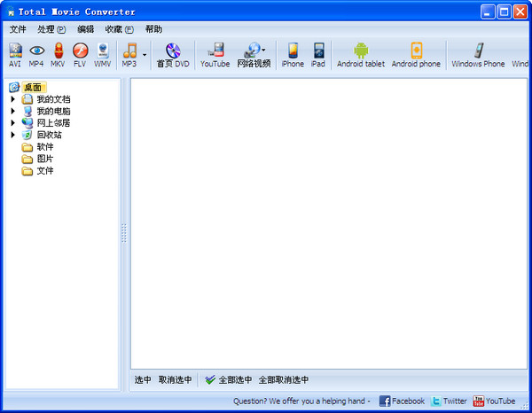The width and height of the screenshot is (532, 413).
Task: Select 桌面 root in folder tree
Action: (33, 88)
